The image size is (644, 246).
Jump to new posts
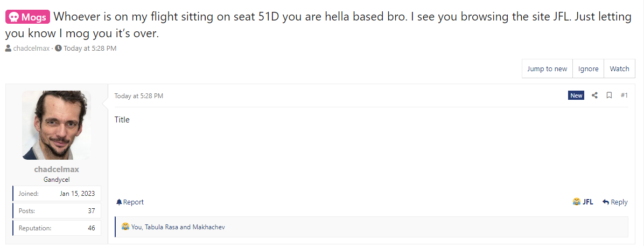[x=547, y=69]
